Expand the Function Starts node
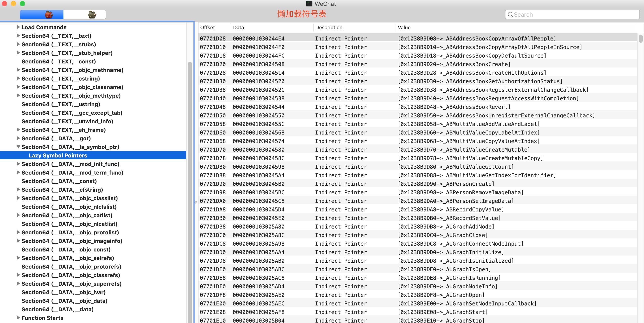This screenshot has height=323, width=644. [18, 318]
